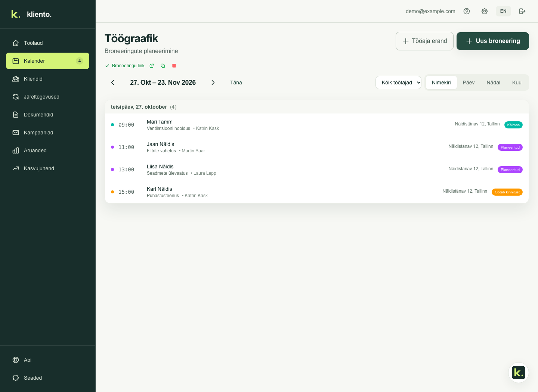Switch to Kuu view
Screen dimensions: 538x392
point(517,83)
